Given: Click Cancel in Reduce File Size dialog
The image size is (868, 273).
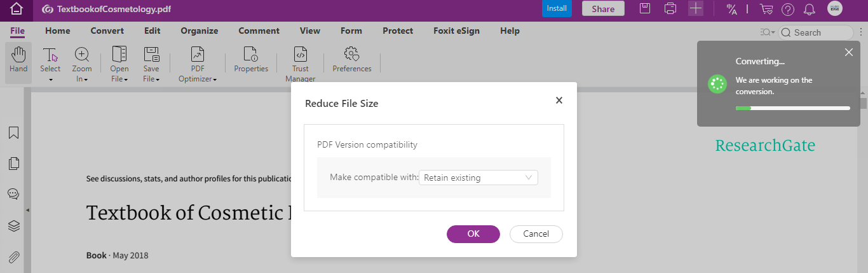Looking at the screenshot, I should (x=536, y=234).
